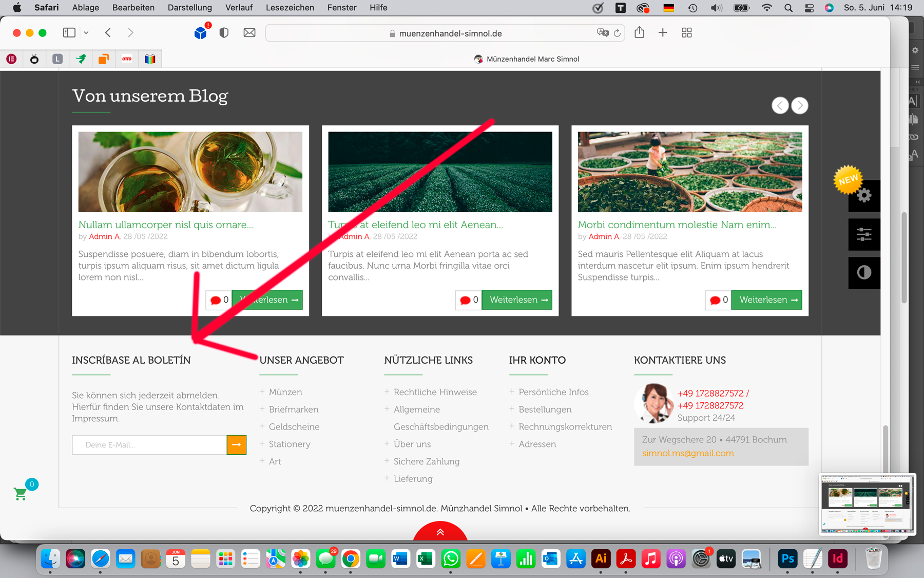
Task: Open the sidebar tab-group dropdown chevron
Action: pyautogui.click(x=86, y=33)
